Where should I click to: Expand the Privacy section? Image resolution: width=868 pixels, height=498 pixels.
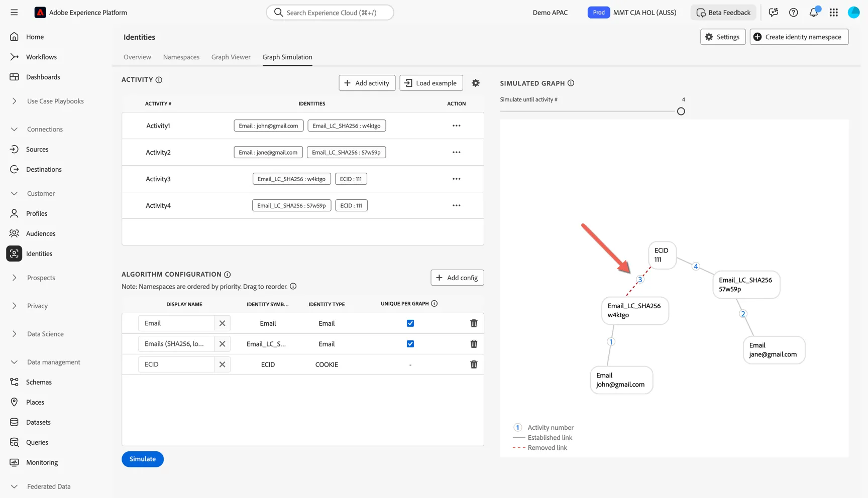tap(14, 306)
